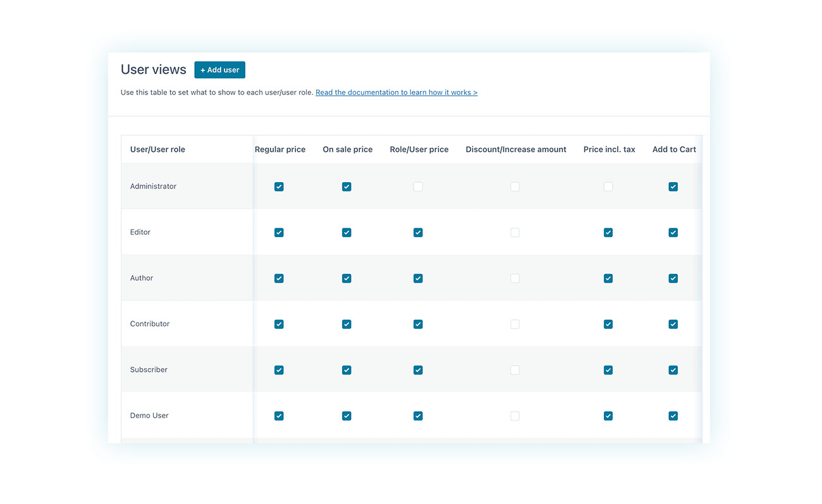The height and width of the screenshot is (504, 822).
Task: Enable Role/User price for Administrator
Action: (x=418, y=187)
